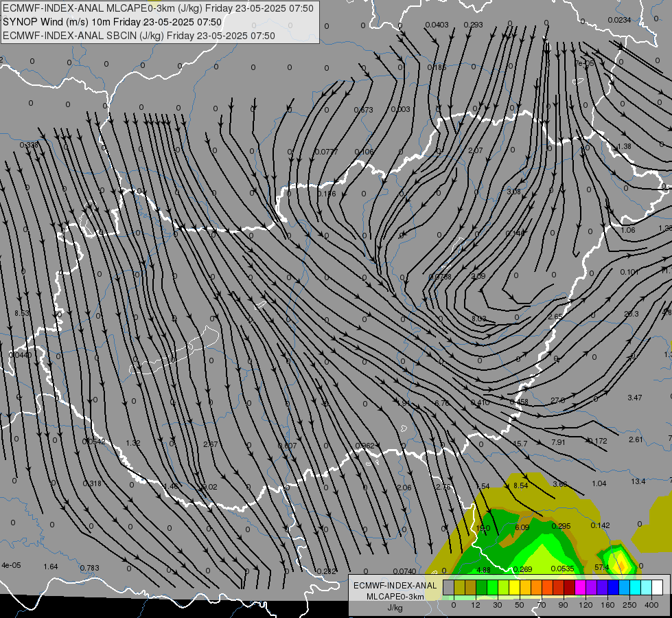This screenshot has height=618, width=672.
Task: Click the legend scale label 160
Action: (607, 605)
